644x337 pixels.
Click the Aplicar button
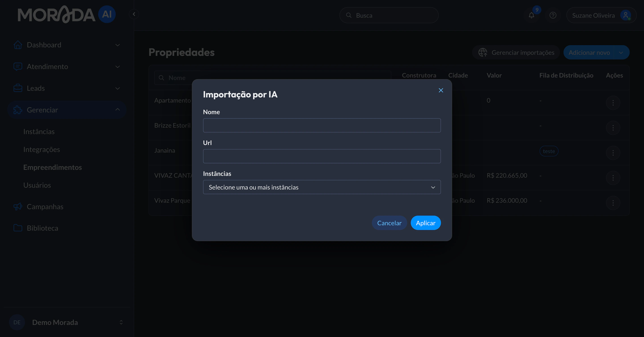[x=426, y=223]
